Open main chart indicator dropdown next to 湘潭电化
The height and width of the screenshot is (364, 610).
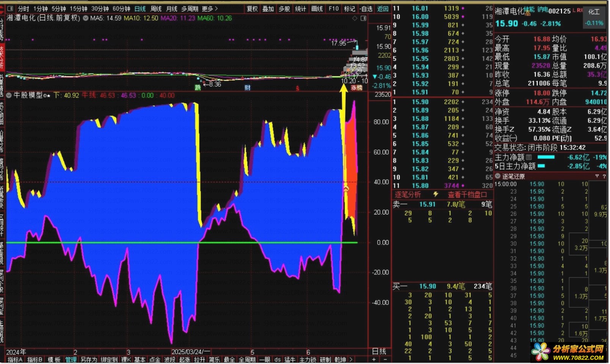(85, 18)
